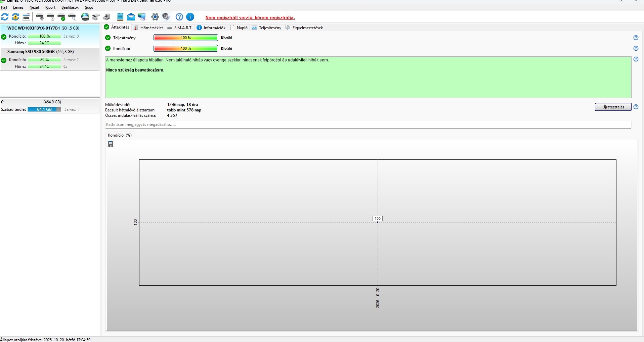Image resolution: width=644 pixels, height=342 pixels.
Task: Select the Samsung SSD 980 500GB disk
Action: tap(50, 59)
